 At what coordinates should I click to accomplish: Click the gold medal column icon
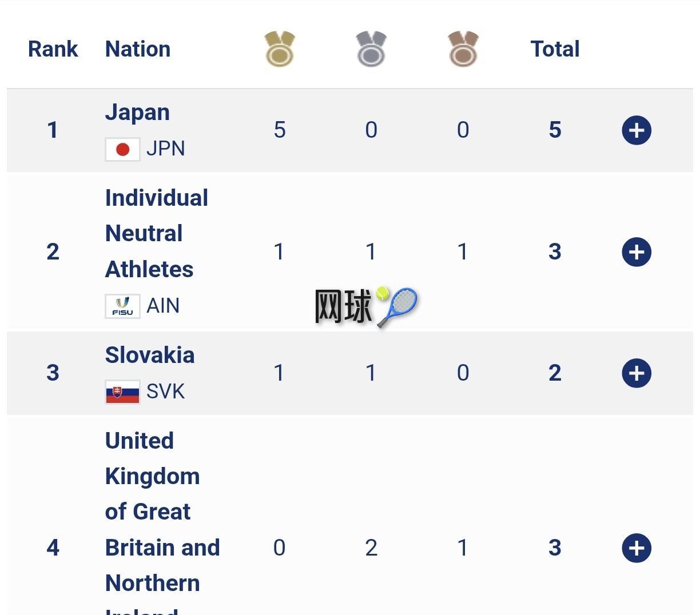click(x=280, y=49)
